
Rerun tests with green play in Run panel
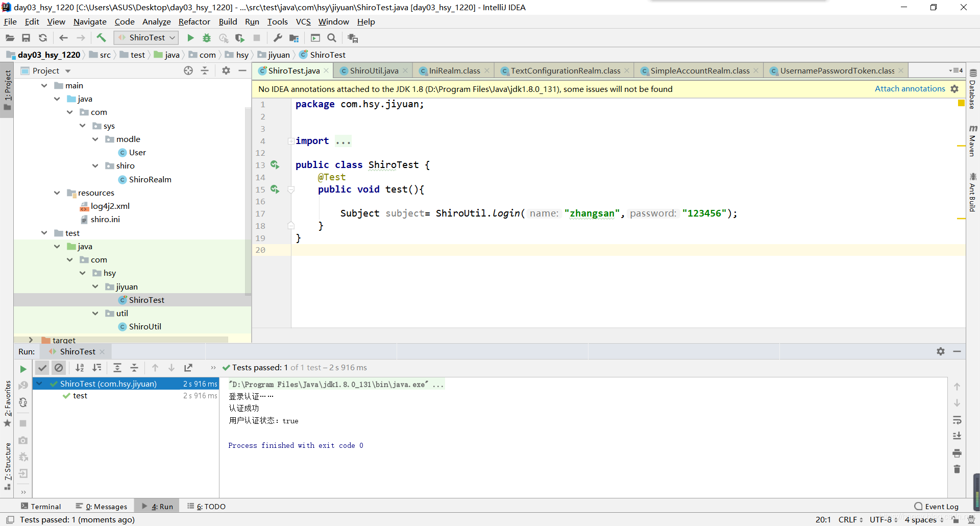point(23,369)
